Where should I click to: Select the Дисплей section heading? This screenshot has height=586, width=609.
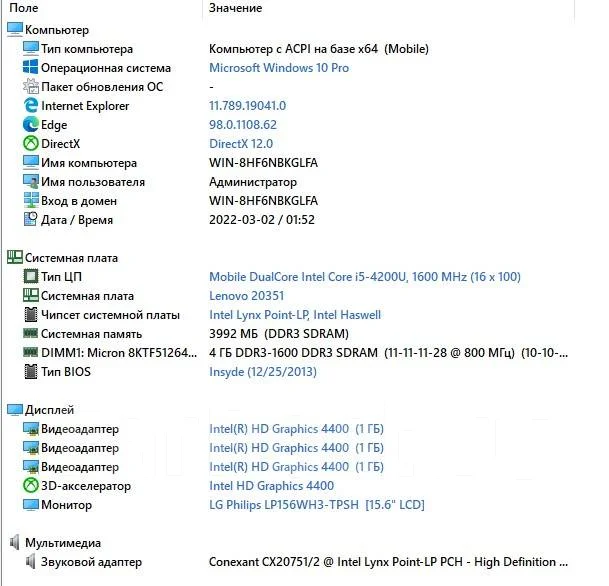click(x=49, y=410)
